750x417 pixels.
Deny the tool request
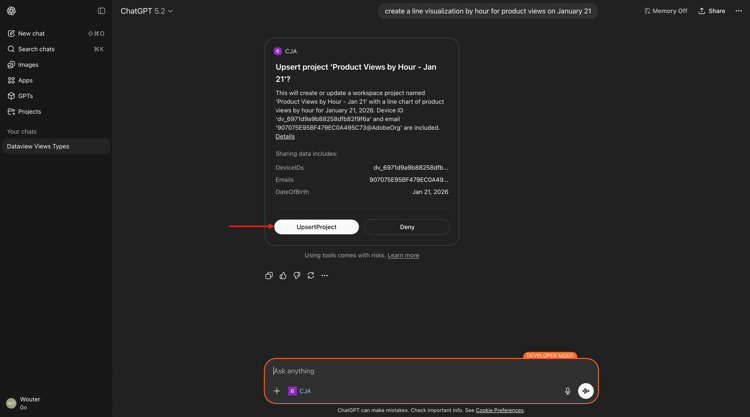click(407, 227)
